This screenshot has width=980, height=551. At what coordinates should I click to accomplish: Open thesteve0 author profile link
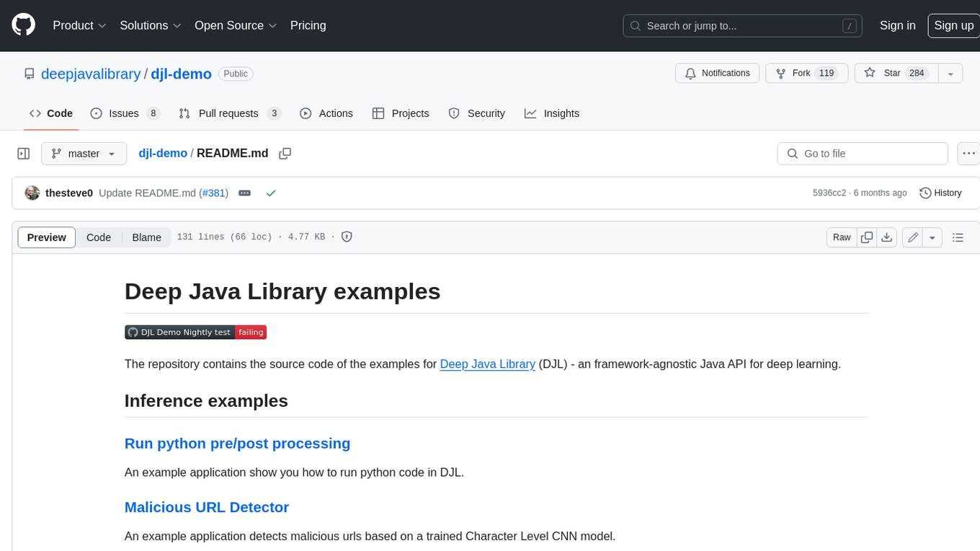(69, 193)
